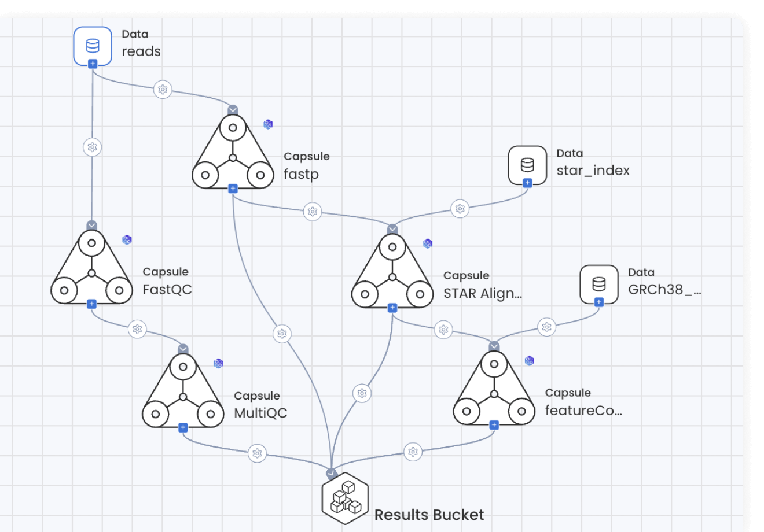This screenshot has width=764, height=532.
Task: Open connection gear between FastQC and MultiQC
Action: tap(137, 329)
